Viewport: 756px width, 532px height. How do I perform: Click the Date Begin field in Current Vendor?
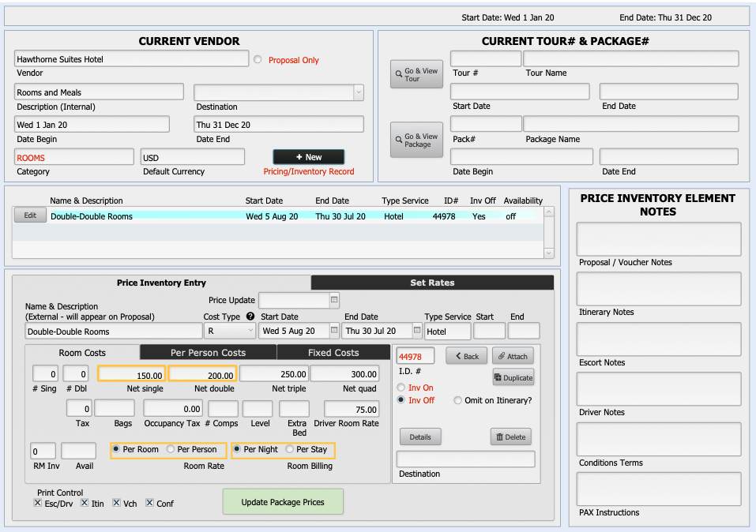click(x=92, y=125)
